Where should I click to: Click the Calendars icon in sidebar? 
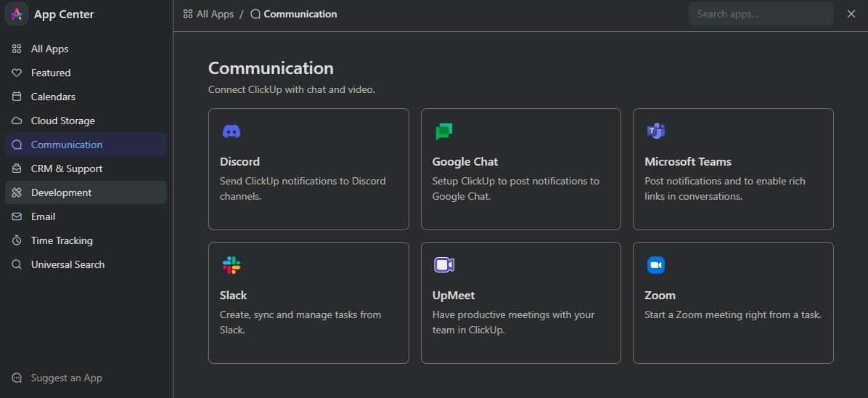point(17,97)
